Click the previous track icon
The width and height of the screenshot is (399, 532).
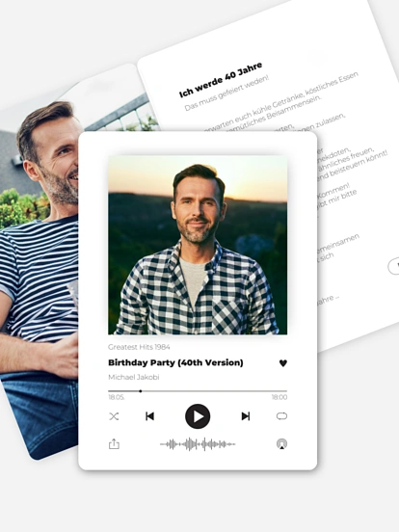point(149,416)
